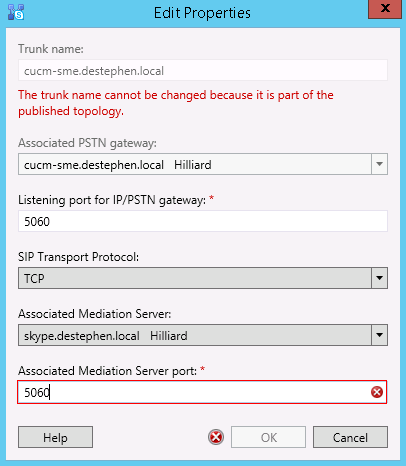Click the Topology Builder app icon in title bar
The image size is (406, 466).
pyautogui.click(x=16, y=12)
